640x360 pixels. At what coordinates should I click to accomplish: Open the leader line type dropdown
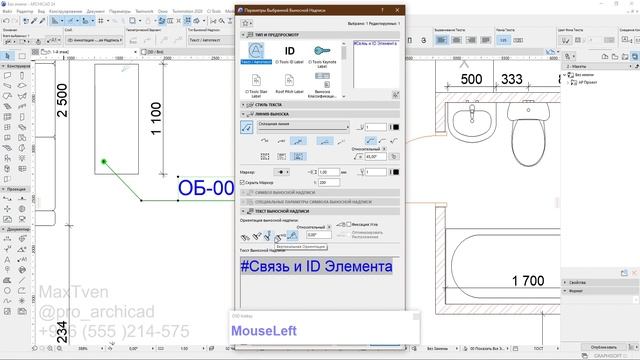click(303, 127)
